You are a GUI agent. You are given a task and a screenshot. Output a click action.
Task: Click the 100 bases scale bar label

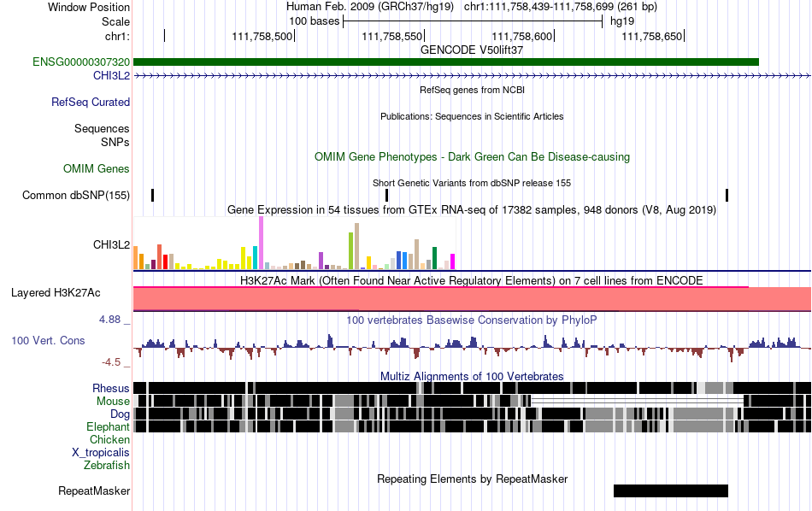point(314,21)
